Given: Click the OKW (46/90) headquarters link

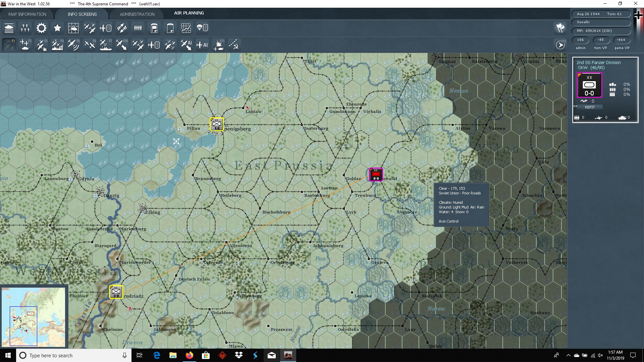Looking at the screenshot, I should pos(591,68).
